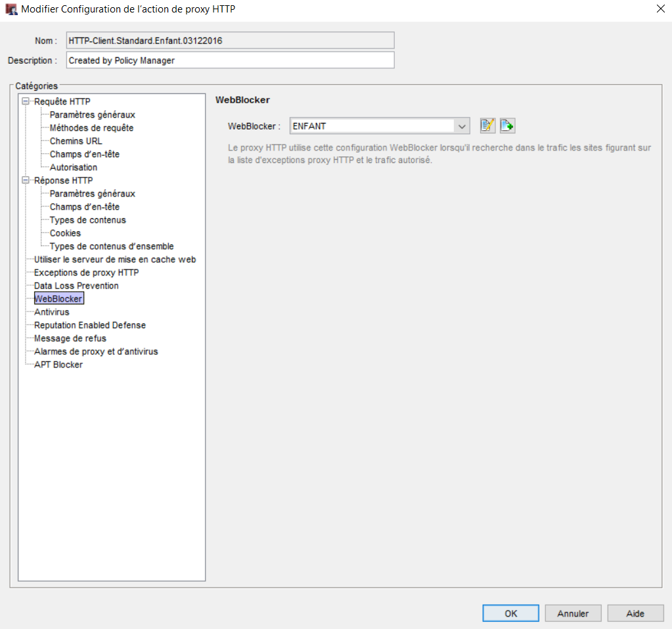Click into the Nom field

(x=230, y=40)
